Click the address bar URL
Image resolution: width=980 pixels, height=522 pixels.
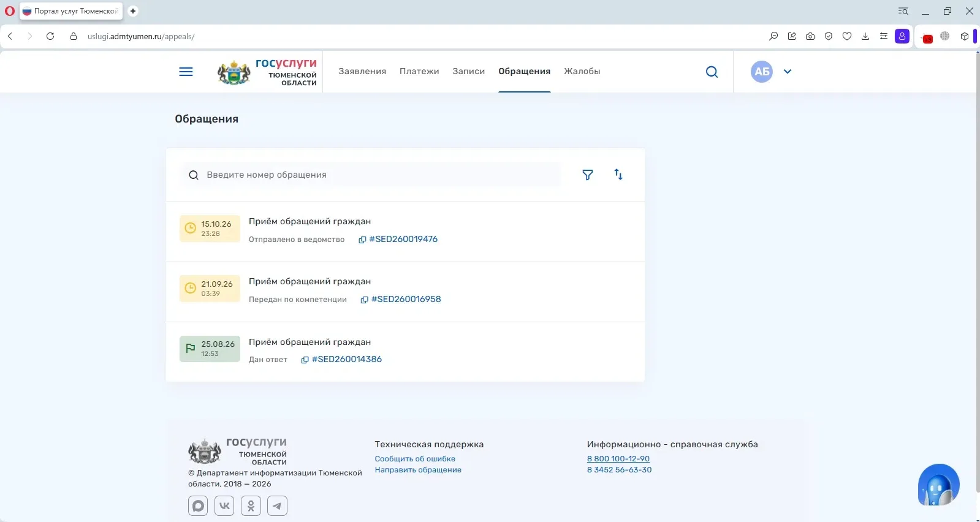coord(141,36)
